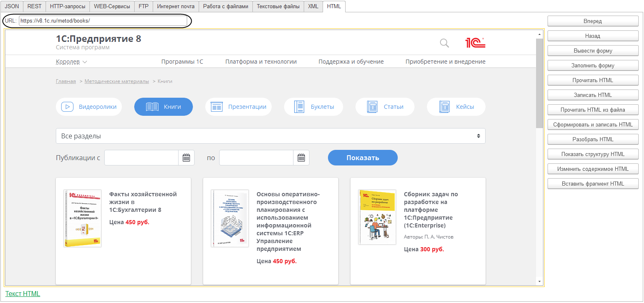644x303 pixels.
Task: Open the Видеоролики section
Action: [x=89, y=107]
